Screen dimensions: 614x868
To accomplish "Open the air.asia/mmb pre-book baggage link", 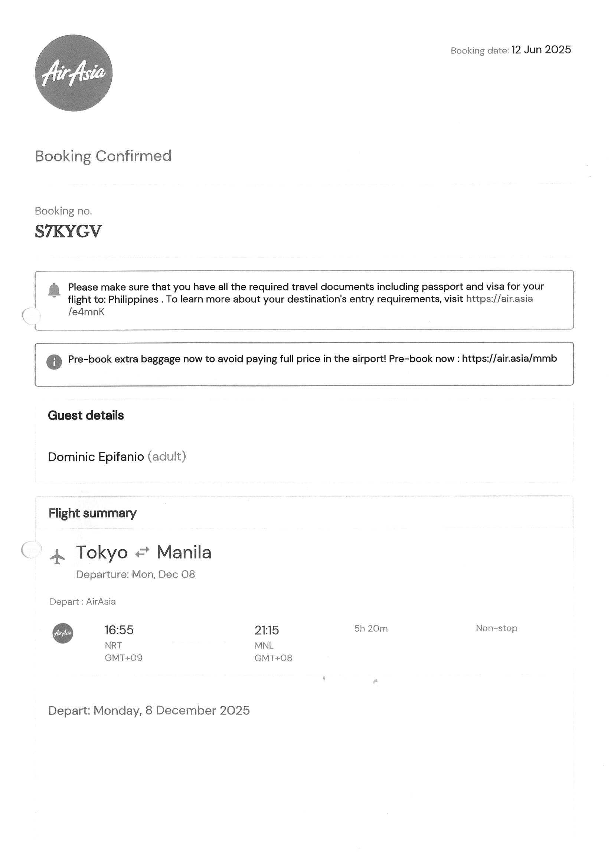I will 509,358.
